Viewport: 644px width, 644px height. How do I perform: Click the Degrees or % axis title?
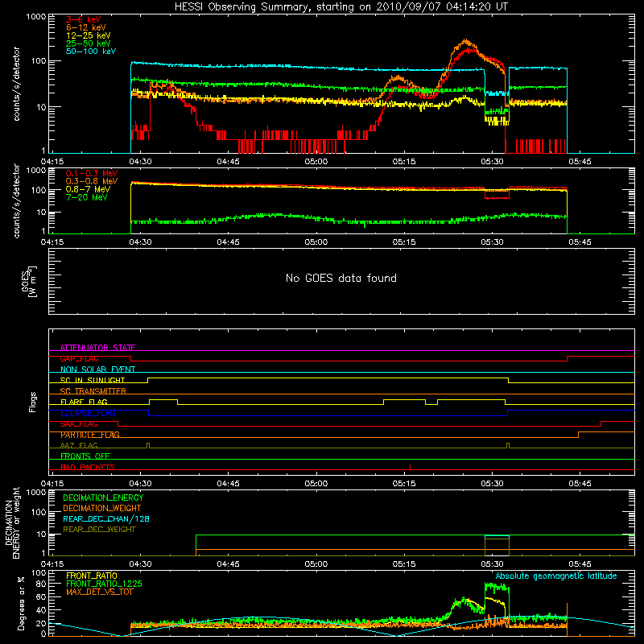pyautogui.click(x=21, y=604)
